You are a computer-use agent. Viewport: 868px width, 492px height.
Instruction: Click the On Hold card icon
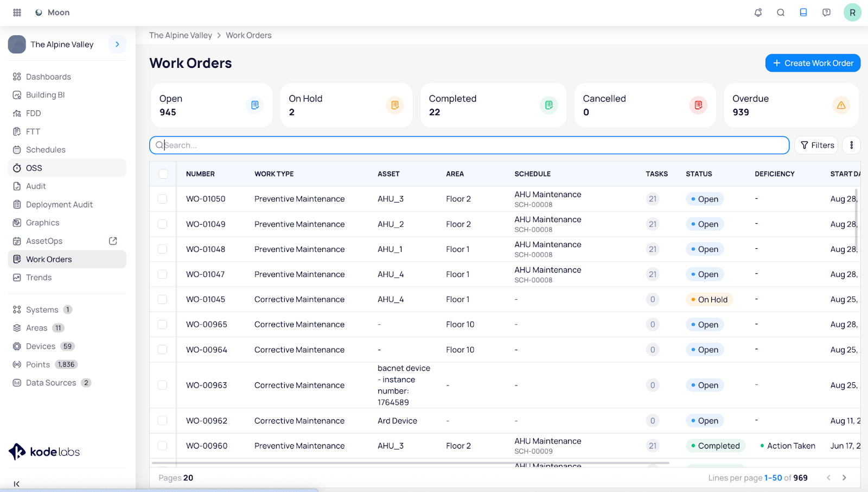click(395, 105)
